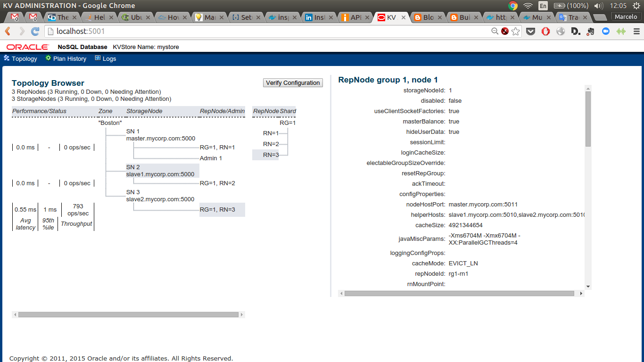
Task: Reload the page
Action: 35,32
